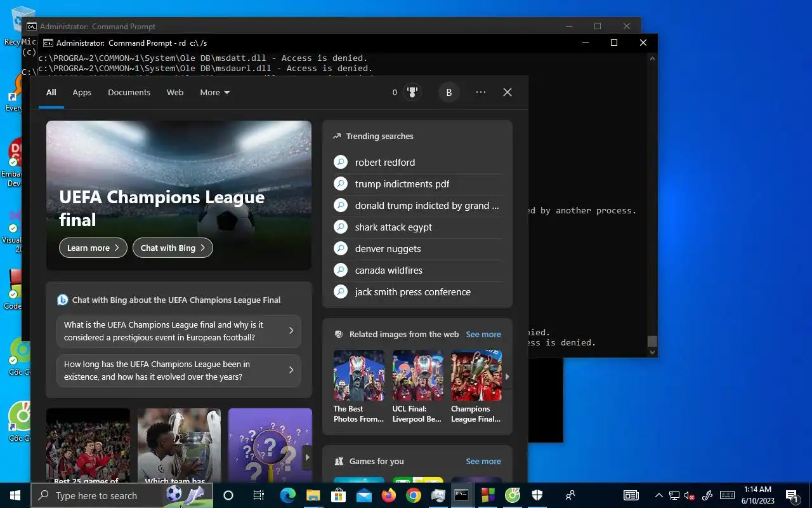Open News and interests taskbar icon

click(631, 495)
